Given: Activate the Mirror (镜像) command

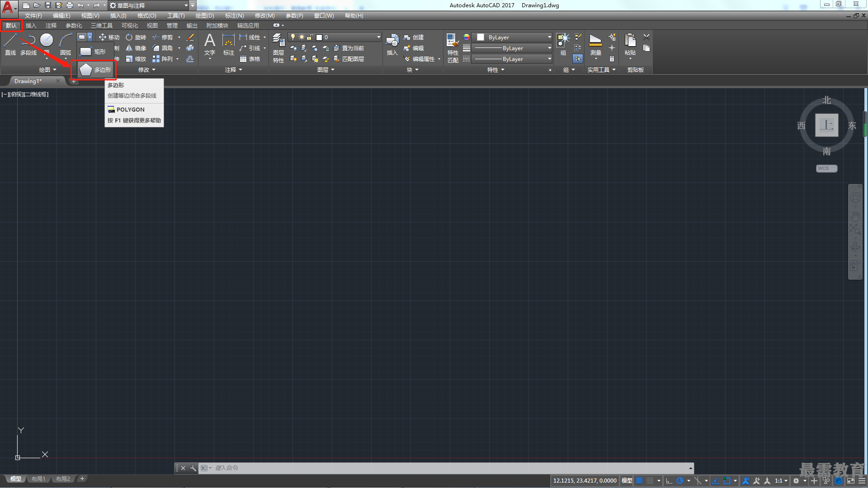Looking at the screenshot, I should click(x=136, y=48).
